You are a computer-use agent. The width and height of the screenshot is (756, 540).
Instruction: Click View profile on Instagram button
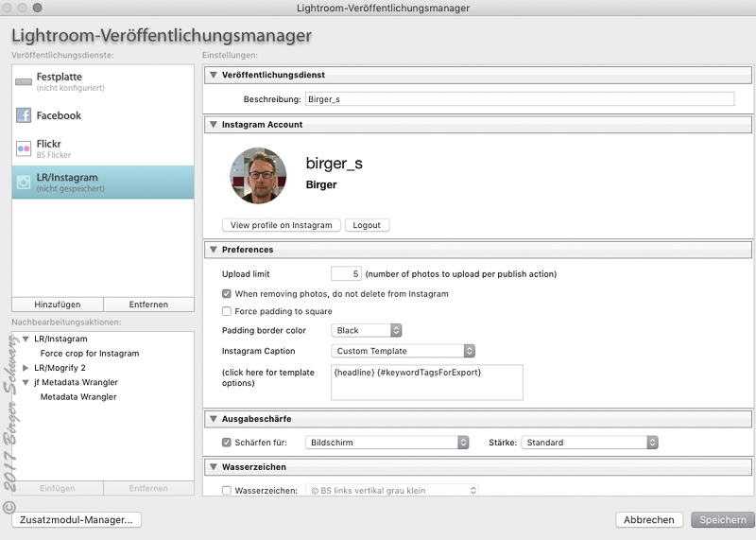point(281,225)
